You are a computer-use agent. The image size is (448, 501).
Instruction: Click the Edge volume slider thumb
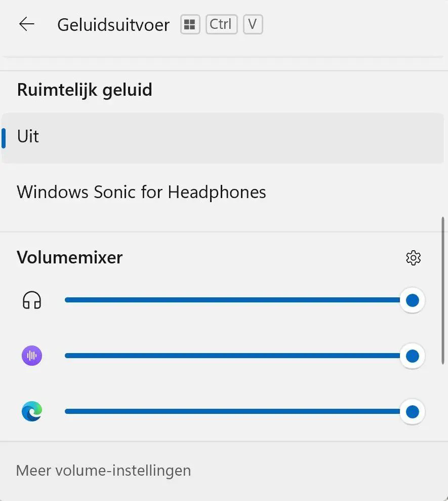412,411
